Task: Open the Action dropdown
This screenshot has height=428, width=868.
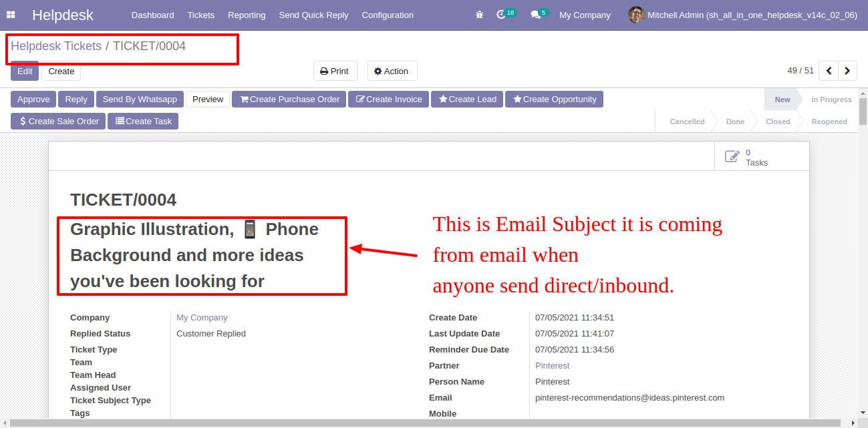Action: pos(392,71)
